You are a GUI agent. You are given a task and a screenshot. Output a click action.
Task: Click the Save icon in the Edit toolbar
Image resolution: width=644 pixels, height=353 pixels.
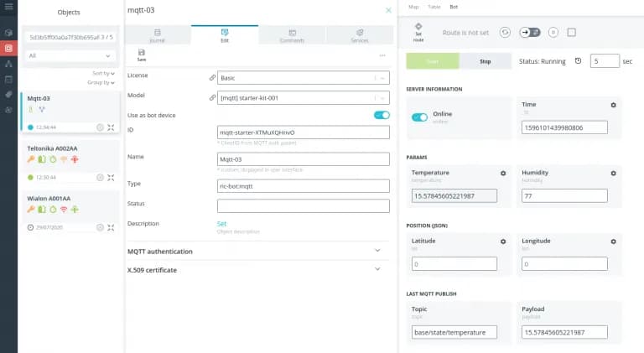(141, 55)
